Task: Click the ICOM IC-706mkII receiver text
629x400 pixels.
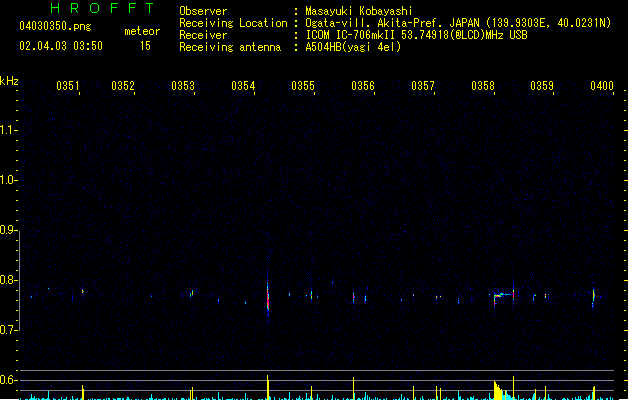Action: 416,35
